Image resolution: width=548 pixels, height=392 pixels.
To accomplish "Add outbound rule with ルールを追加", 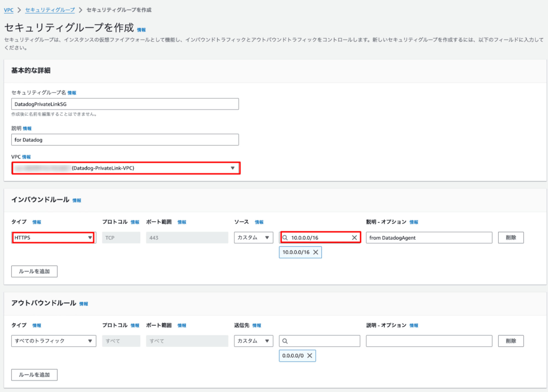I will click(x=34, y=375).
